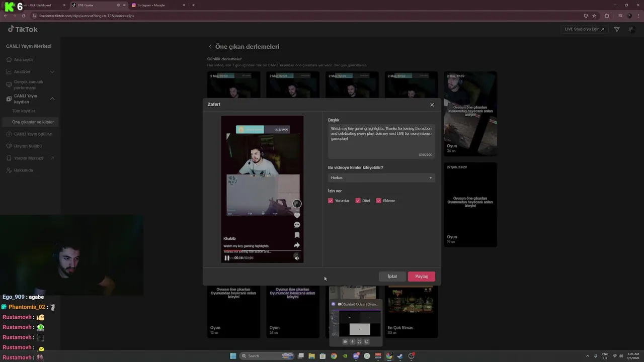Open the Sohbet Odası Discord preview thumbnail
Image resolution: width=644 pixels, height=362 pixels.
tap(356, 322)
